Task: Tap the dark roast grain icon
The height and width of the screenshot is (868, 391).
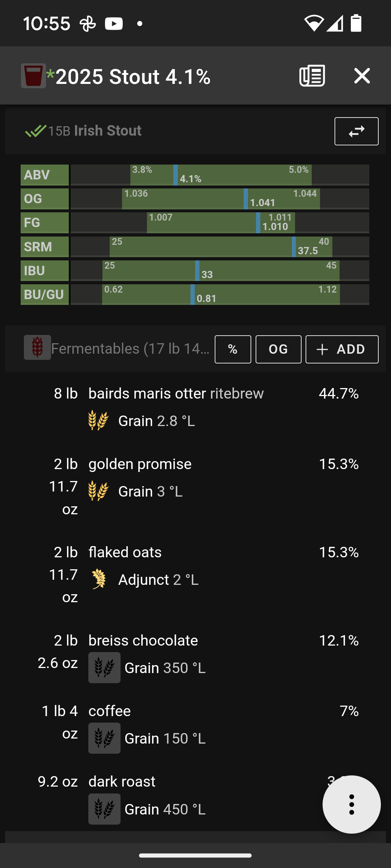Action: pyautogui.click(x=104, y=809)
